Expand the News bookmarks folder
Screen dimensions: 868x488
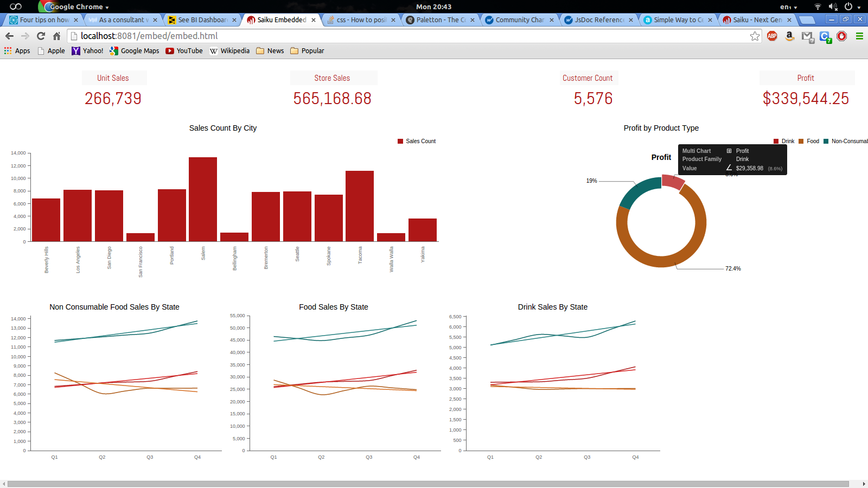pos(270,50)
